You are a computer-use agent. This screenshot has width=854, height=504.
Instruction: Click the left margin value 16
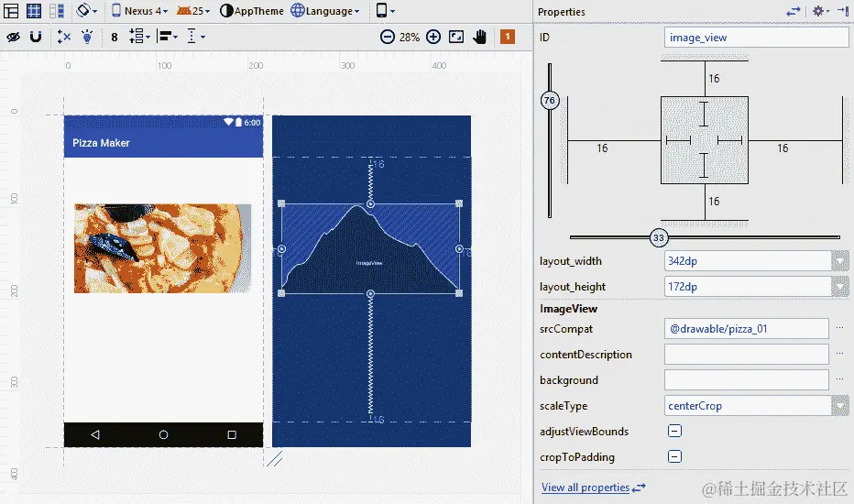[x=602, y=148]
